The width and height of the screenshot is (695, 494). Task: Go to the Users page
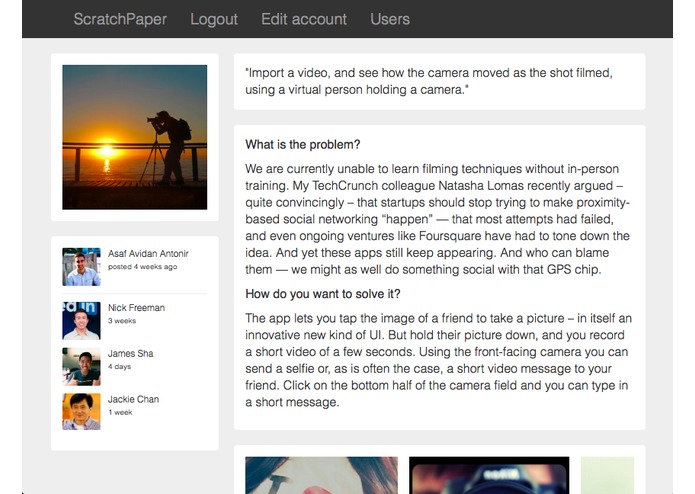point(390,19)
